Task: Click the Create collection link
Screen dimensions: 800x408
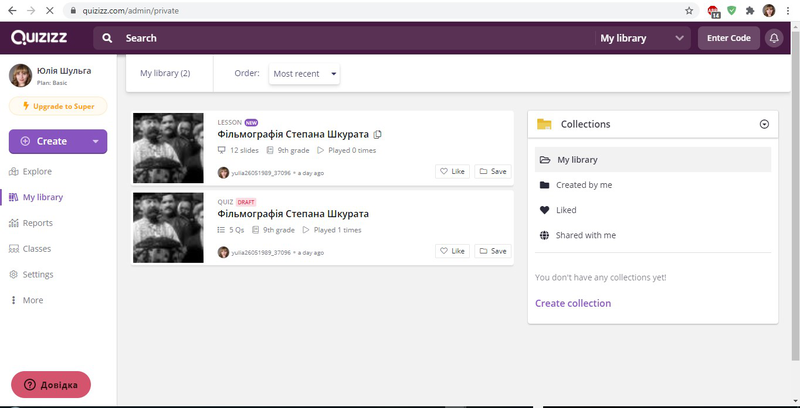Action: click(x=573, y=303)
